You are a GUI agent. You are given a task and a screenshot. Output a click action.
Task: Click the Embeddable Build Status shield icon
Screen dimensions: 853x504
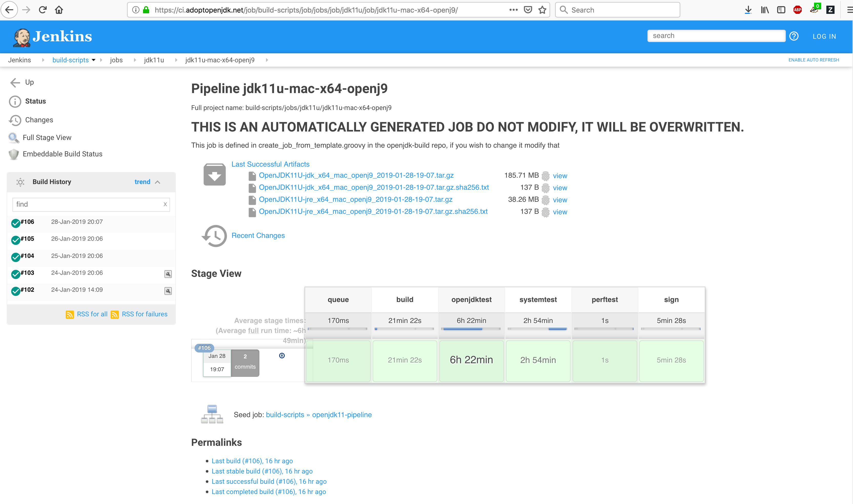(14, 154)
